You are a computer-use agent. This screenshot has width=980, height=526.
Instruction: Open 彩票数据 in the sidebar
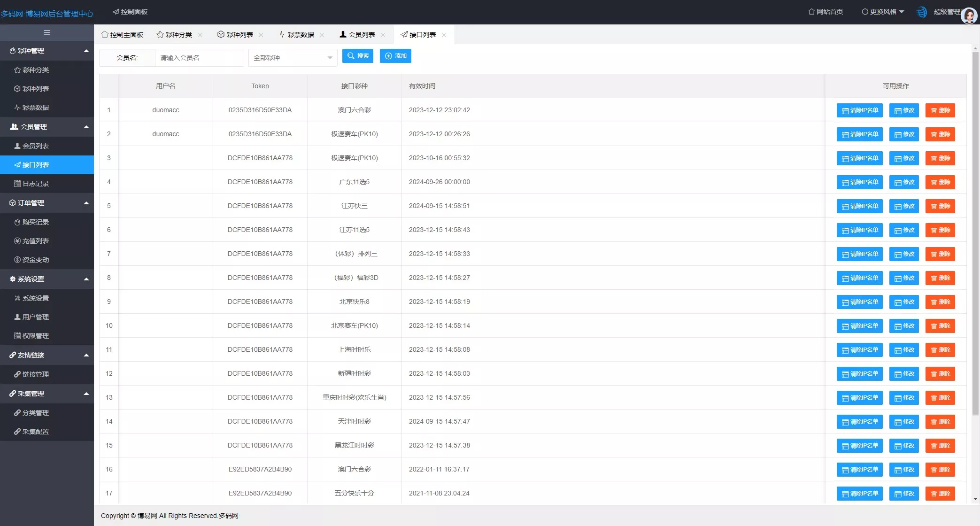[35, 108]
